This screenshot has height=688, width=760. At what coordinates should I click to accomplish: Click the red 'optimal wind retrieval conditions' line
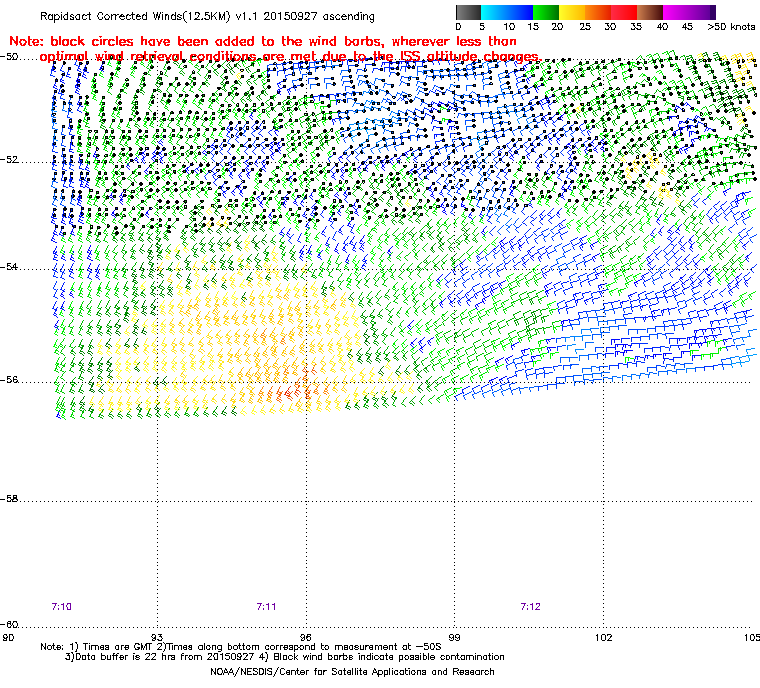point(290,56)
